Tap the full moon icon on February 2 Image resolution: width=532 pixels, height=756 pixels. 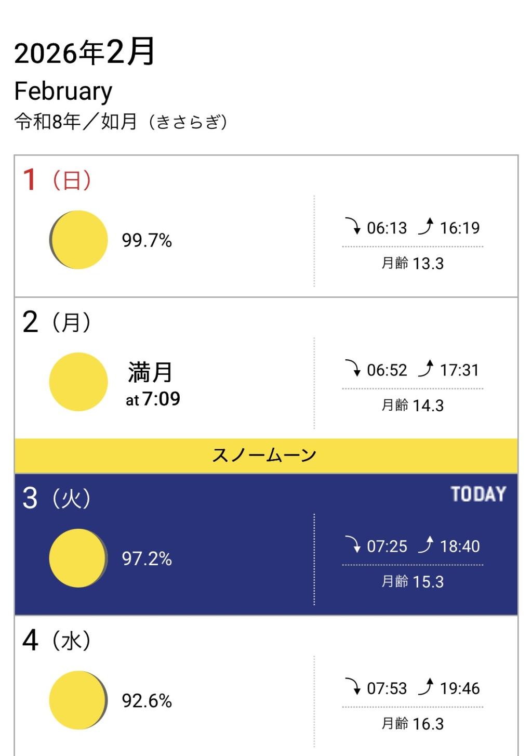[78, 382]
